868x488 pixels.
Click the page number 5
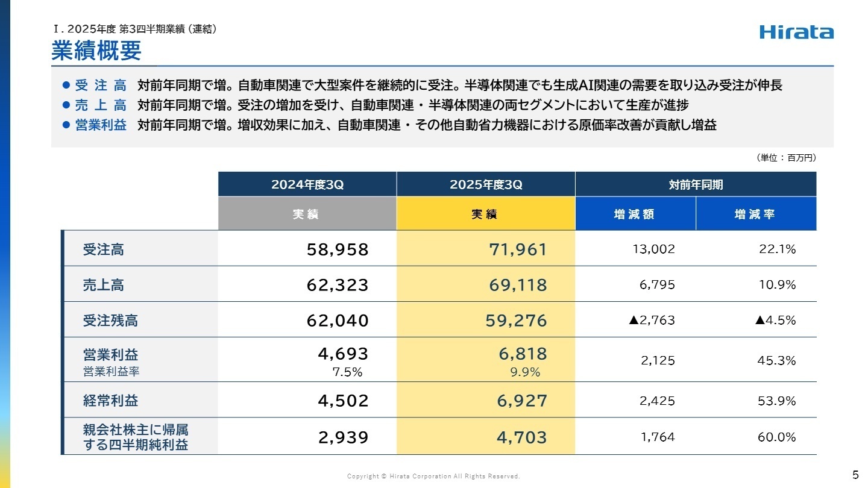pos(856,475)
